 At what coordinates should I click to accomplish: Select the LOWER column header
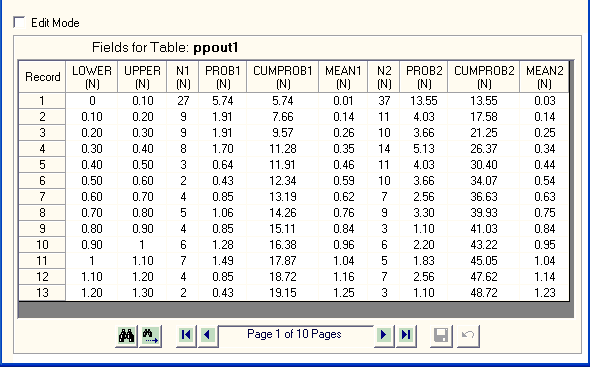92,77
